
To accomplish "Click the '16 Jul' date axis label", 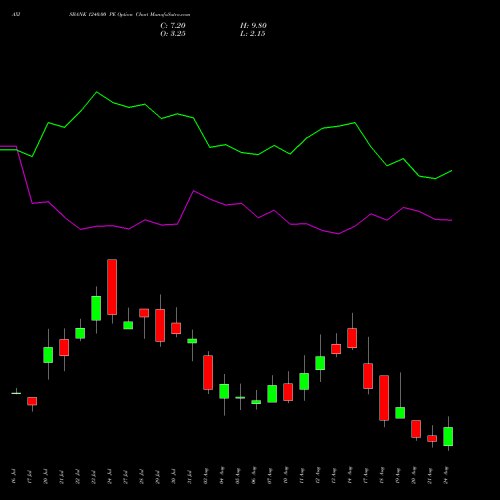I will click(14, 476).
